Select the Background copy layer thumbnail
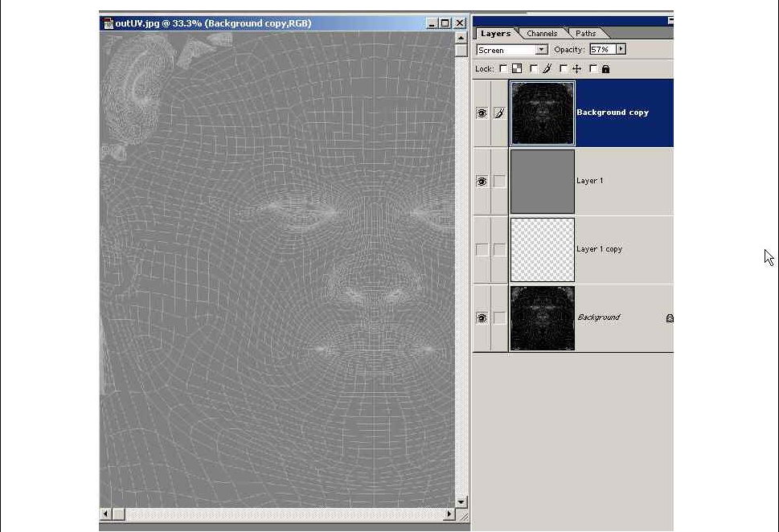The image size is (779, 532). (543, 113)
